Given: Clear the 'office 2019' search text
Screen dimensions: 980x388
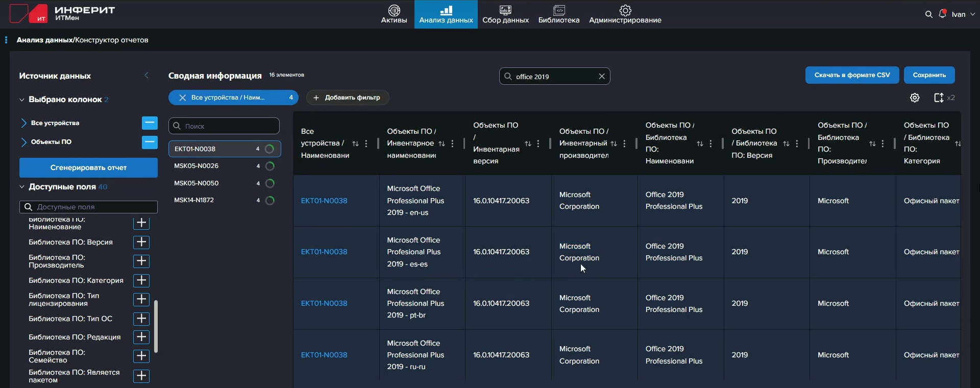Looking at the screenshot, I should coord(602,76).
